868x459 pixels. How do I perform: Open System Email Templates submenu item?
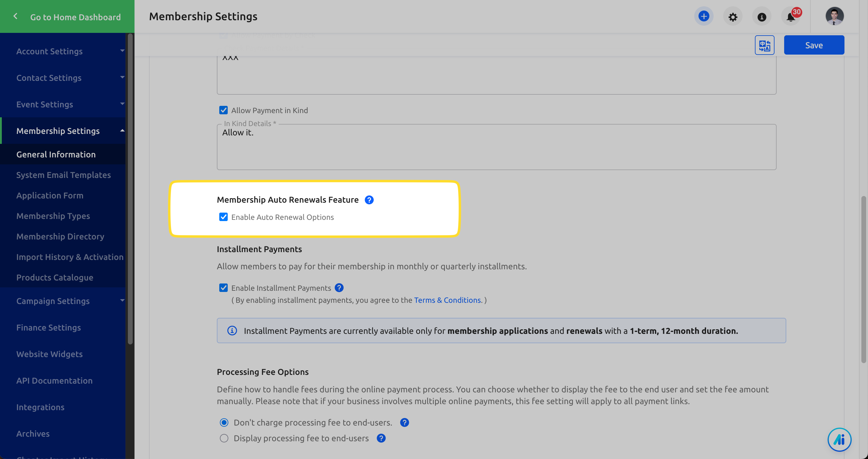[63, 175]
